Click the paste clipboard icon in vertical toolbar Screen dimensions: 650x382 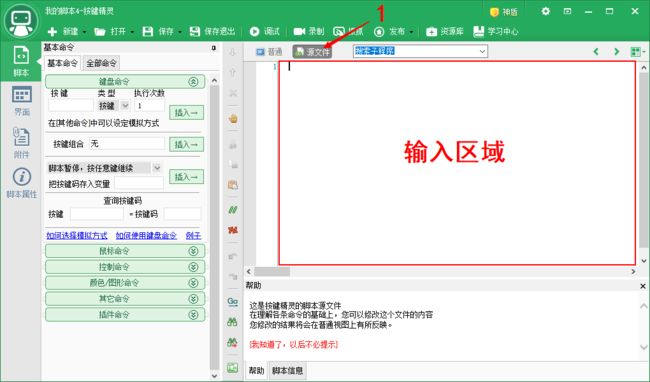click(x=233, y=185)
